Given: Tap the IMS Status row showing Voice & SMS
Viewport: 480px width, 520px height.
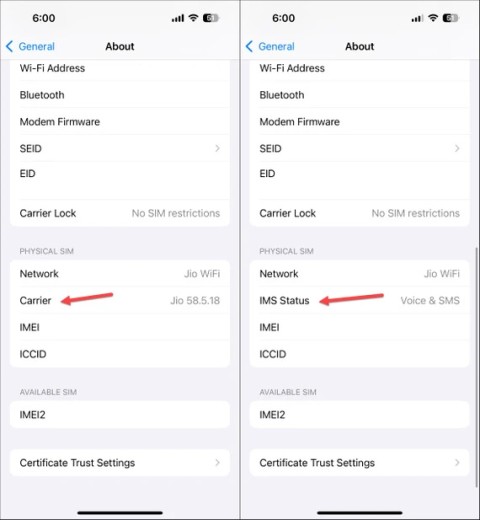Looking at the screenshot, I should pyautogui.click(x=359, y=300).
